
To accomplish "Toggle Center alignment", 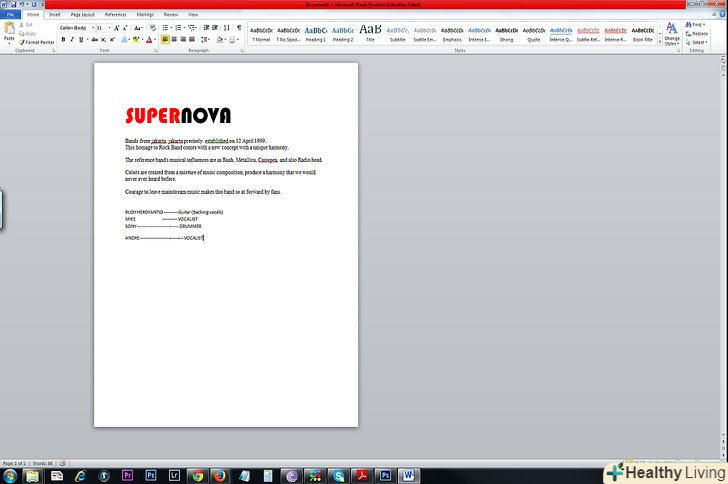I will 174,40.
